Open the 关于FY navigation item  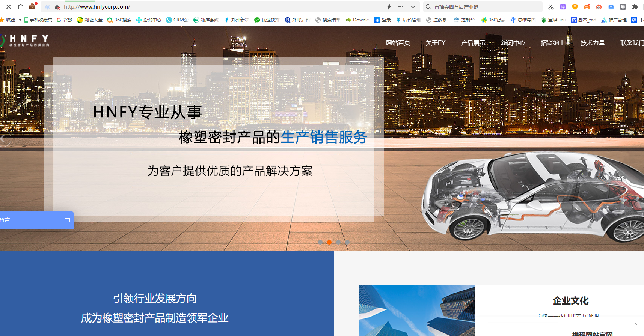tap(436, 43)
